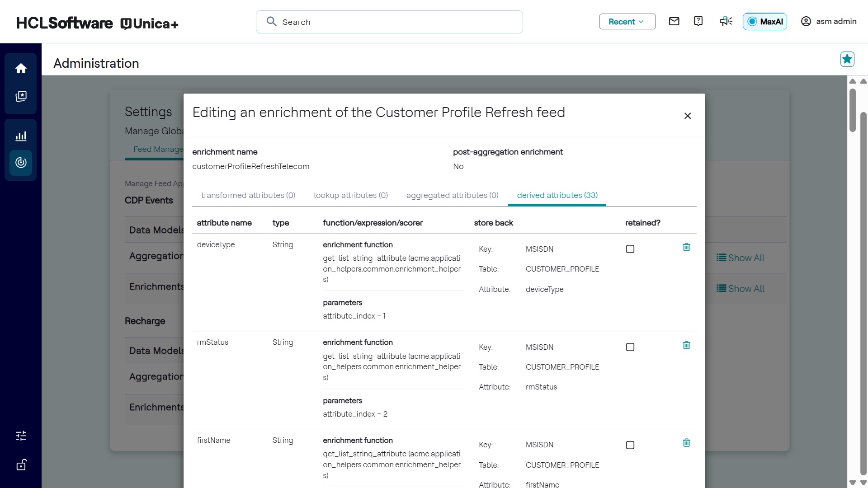
Task: Open the MaxAI assistant button
Action: (x=764, y=22)
